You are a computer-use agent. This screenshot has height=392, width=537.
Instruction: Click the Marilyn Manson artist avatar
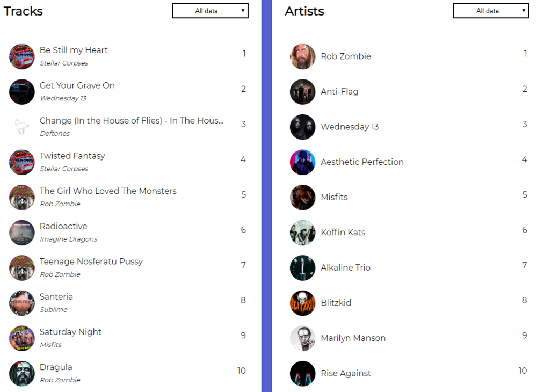303,338
